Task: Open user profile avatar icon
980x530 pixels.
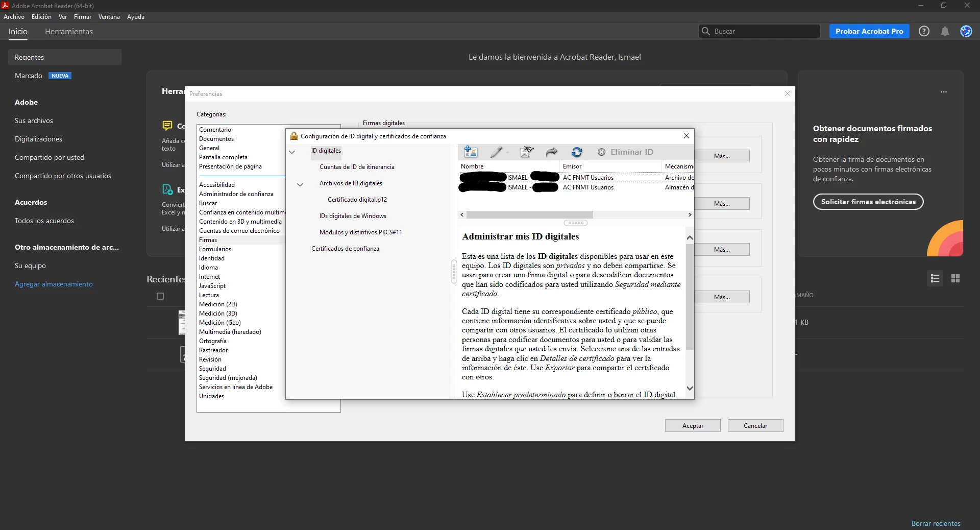Action: click(966, 31)
